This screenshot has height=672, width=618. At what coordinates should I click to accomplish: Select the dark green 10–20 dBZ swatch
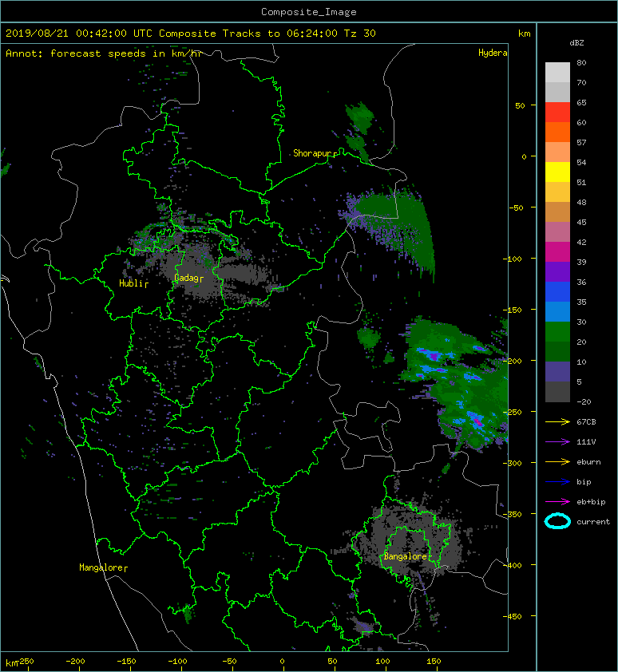point(557,351)
